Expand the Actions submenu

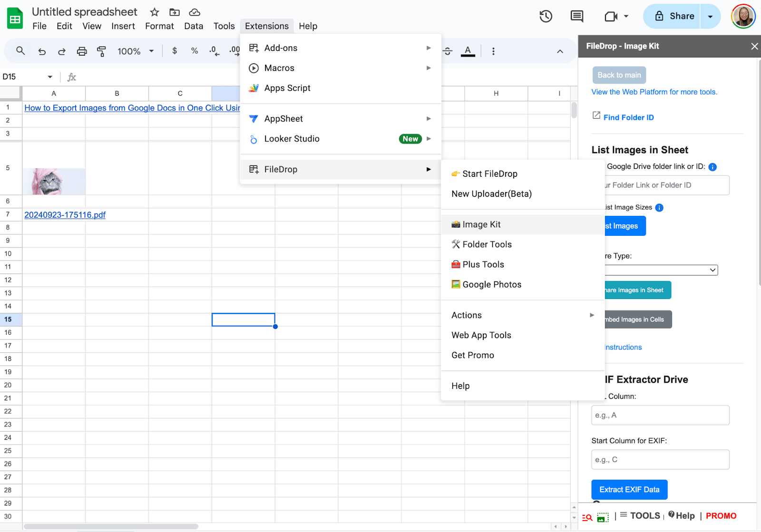(523, 315)
